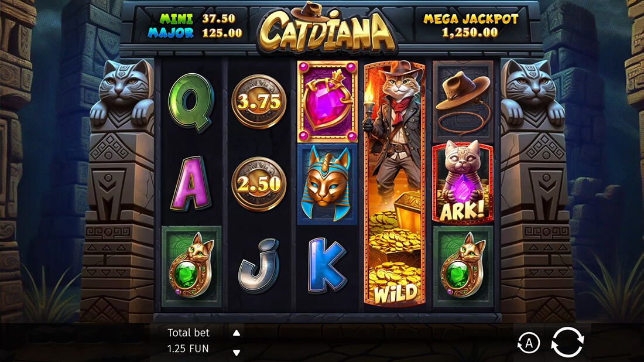Click the emerald cat ring on first reel
Image resolution: width=644 pixels, height=362 pixels.
coord(191,267)
